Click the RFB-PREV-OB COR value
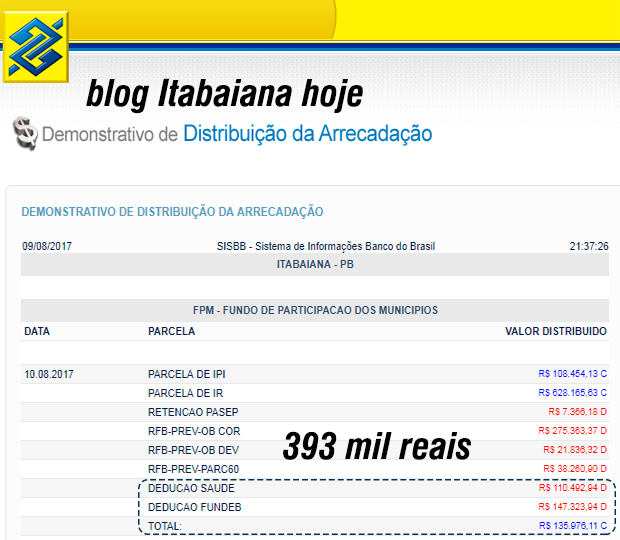This screenshot has height=540, width=620. 573,430
